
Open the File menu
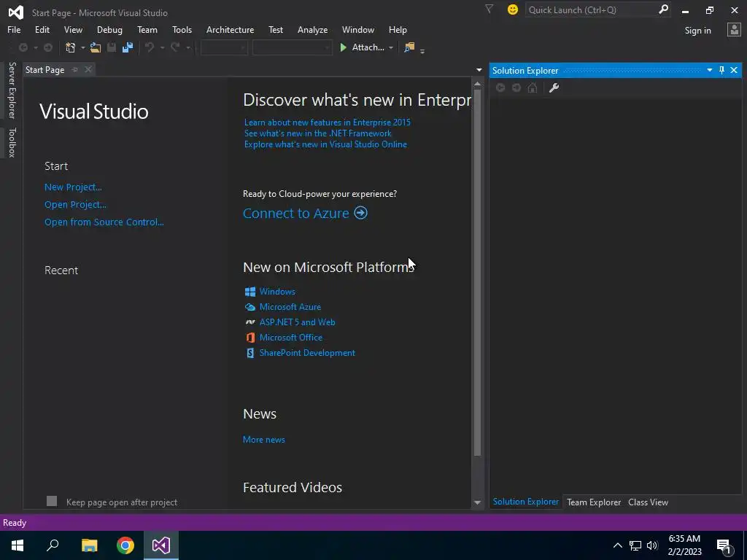pyautogui.click(x=14, y=29)
